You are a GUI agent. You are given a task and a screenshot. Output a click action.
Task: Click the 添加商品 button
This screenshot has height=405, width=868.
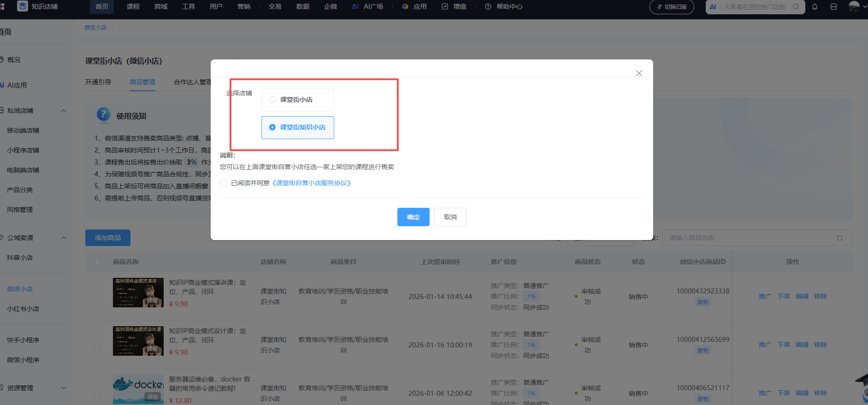click(x=108, y=238)
